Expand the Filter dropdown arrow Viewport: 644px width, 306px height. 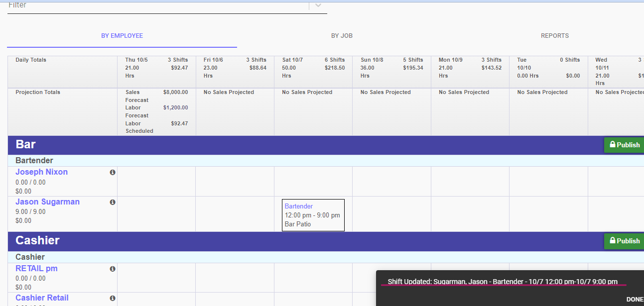click(318, 5)
